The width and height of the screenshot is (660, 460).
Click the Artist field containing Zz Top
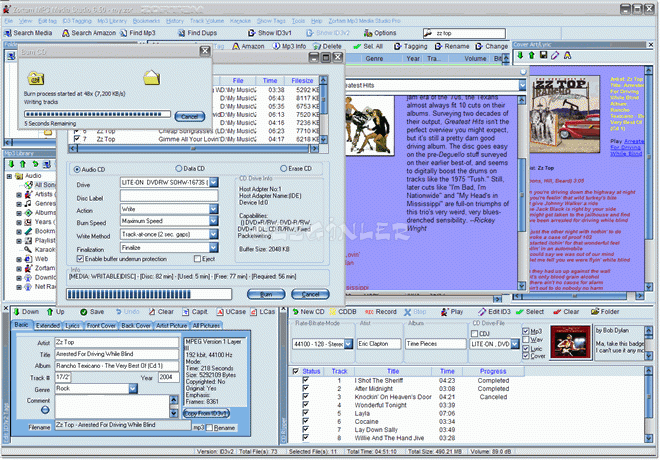[117, 342]
